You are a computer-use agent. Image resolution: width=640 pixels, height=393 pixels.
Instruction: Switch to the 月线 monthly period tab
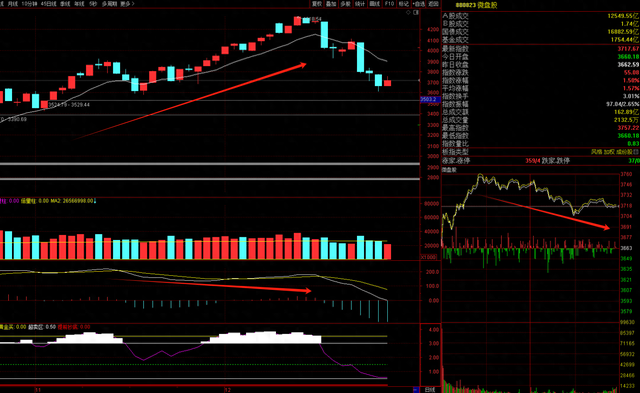(x=13, y=4)
